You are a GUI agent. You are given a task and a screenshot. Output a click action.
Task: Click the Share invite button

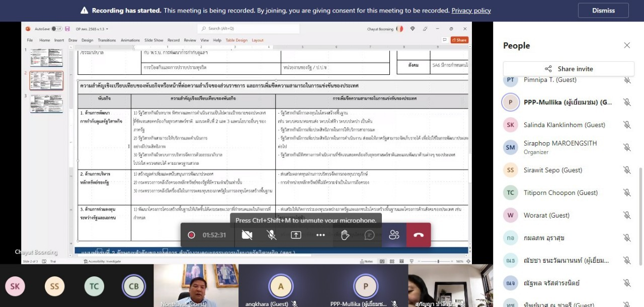pyautogui.click(x=569, y=69)
